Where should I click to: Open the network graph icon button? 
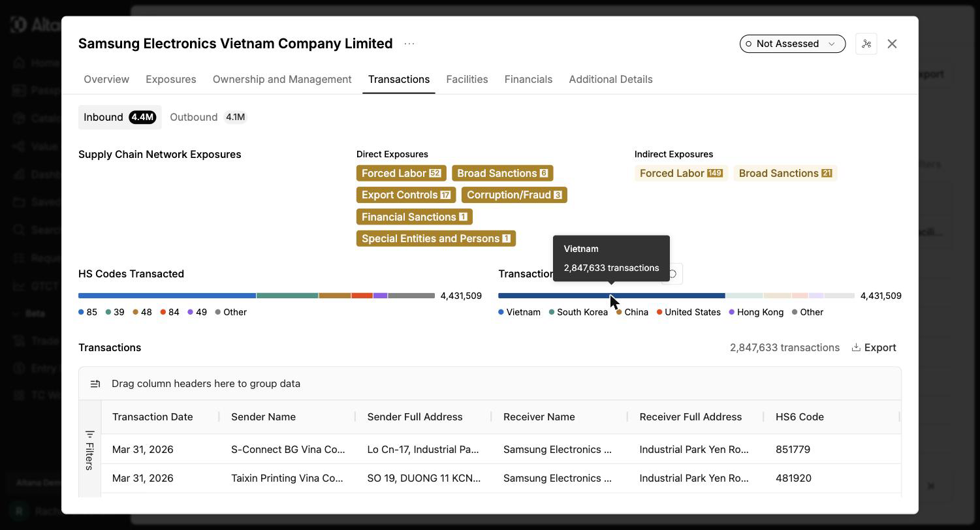(866, 44)
